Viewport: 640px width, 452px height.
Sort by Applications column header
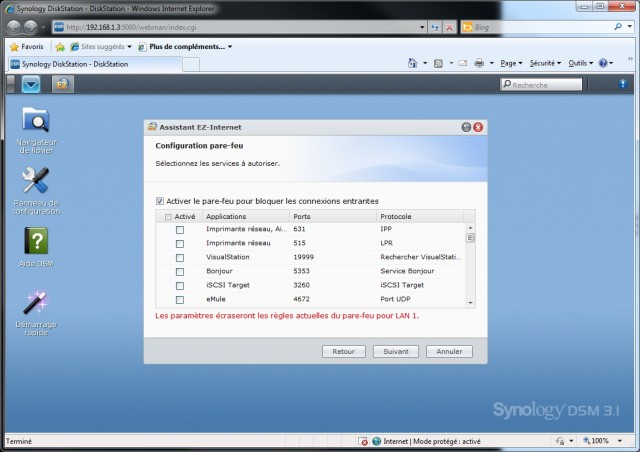tap(246, 216)
